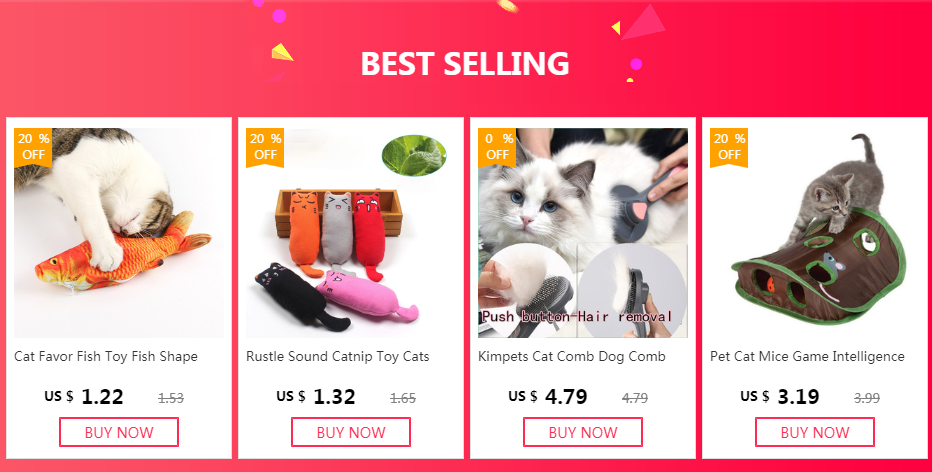The height and width of the screenshot is (472, 932).
Task: Select the cat mice game tunnel image
Action: (815, 233)
